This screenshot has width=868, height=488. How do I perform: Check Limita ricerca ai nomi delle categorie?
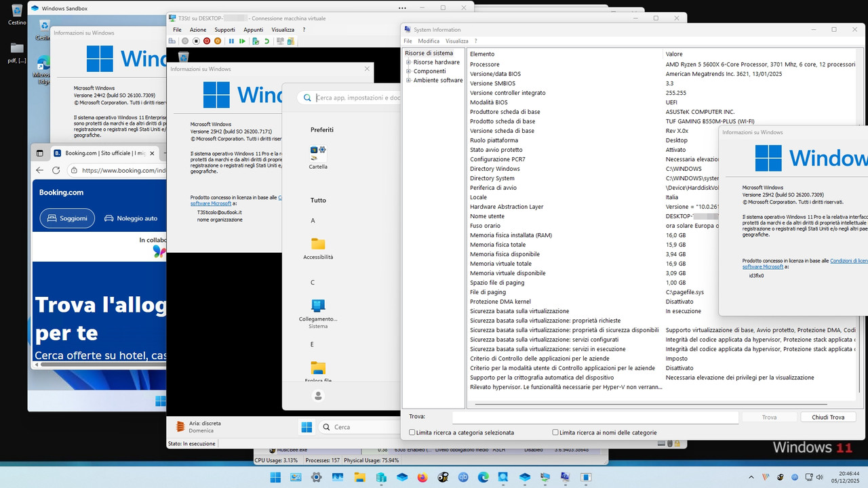pos(555,432)
